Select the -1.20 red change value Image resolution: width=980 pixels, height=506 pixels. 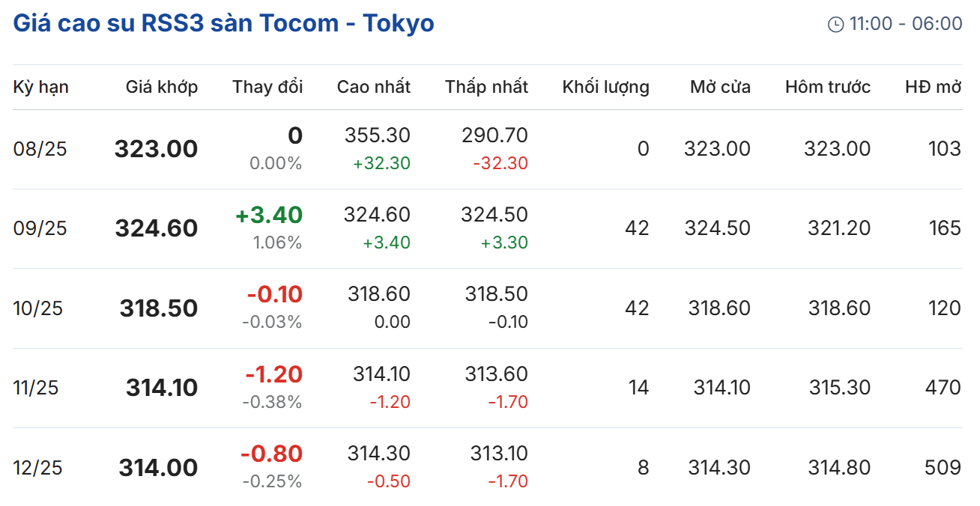click(x=274, y=374)
